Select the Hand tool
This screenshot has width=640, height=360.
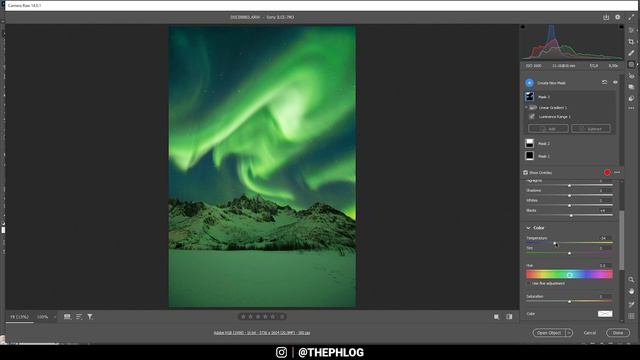click(631, 291)
